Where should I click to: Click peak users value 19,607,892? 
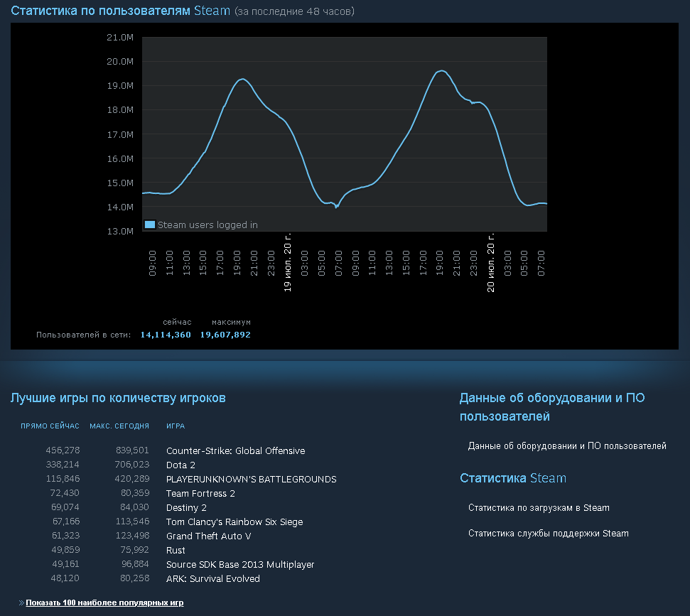[x=225, y=335]
